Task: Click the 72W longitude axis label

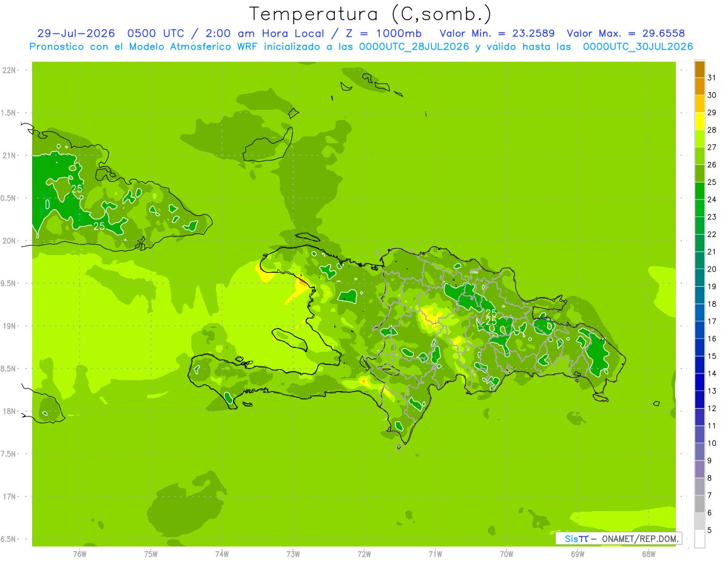Action: [x=364, y=554]
